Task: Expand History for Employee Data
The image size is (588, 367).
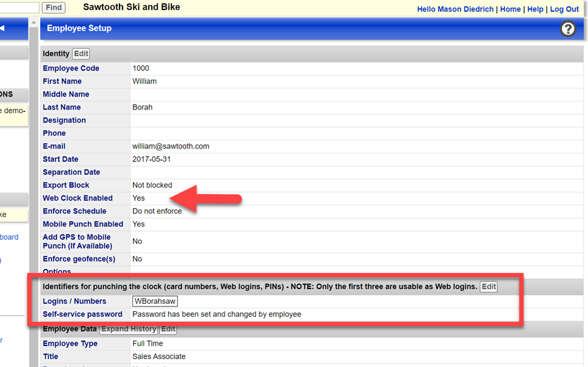Action: 129,329
